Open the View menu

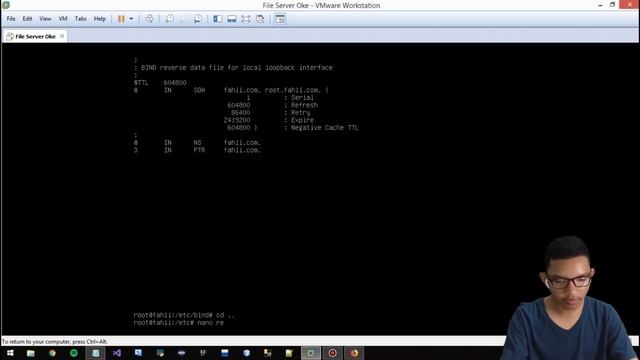[45, 19]
